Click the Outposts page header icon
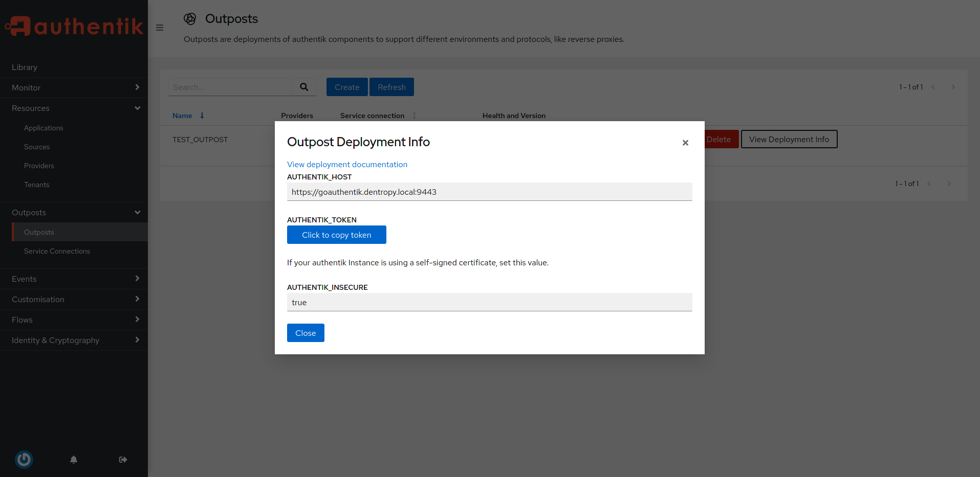The height and width of the screenshot is (477, 980). tap(190, 18)
